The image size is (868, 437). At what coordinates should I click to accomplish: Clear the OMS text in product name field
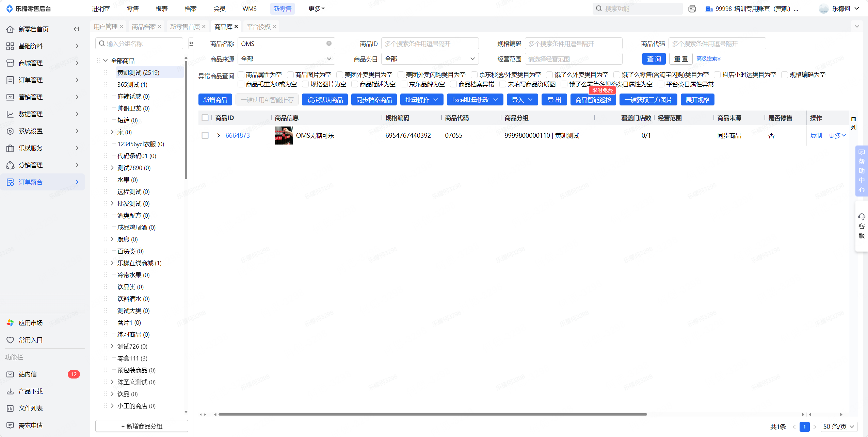coord(329,44)
